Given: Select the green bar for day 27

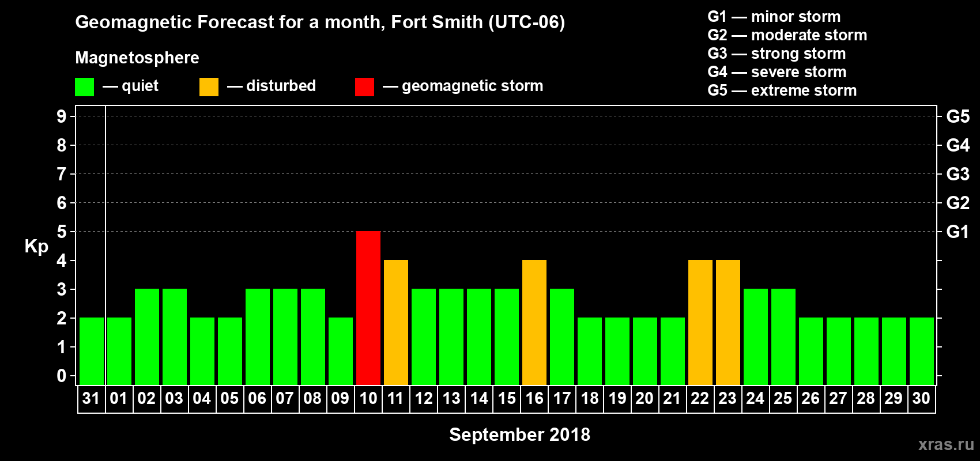Looking at the screenshot, I should coord(839,351).
